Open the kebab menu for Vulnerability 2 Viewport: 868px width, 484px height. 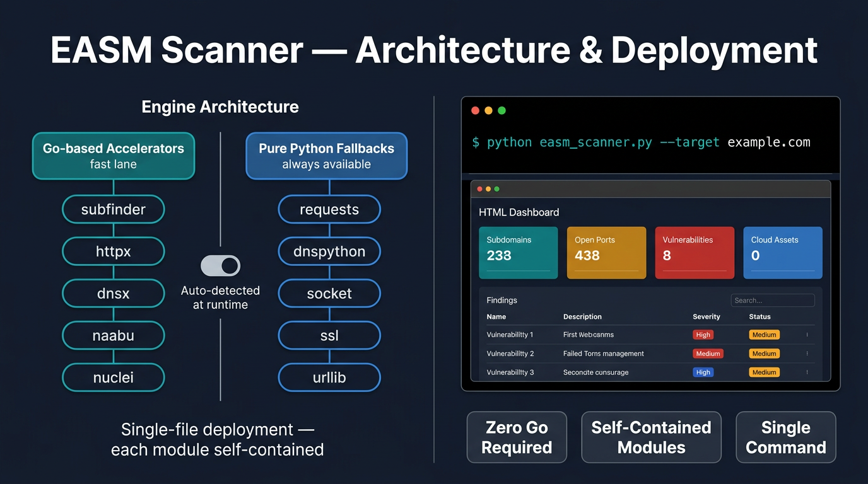pos(807,354)
